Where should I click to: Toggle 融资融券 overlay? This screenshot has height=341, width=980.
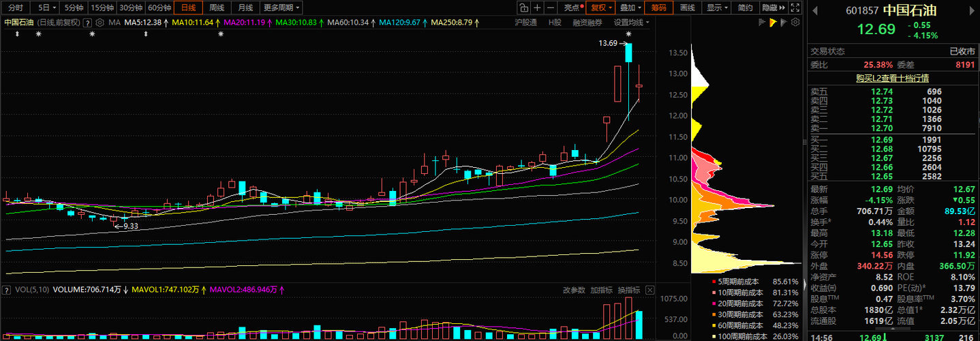point(587,23)
